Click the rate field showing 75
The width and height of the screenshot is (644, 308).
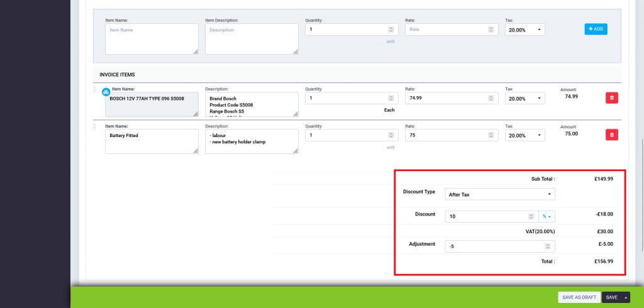(x=452, y=135)
